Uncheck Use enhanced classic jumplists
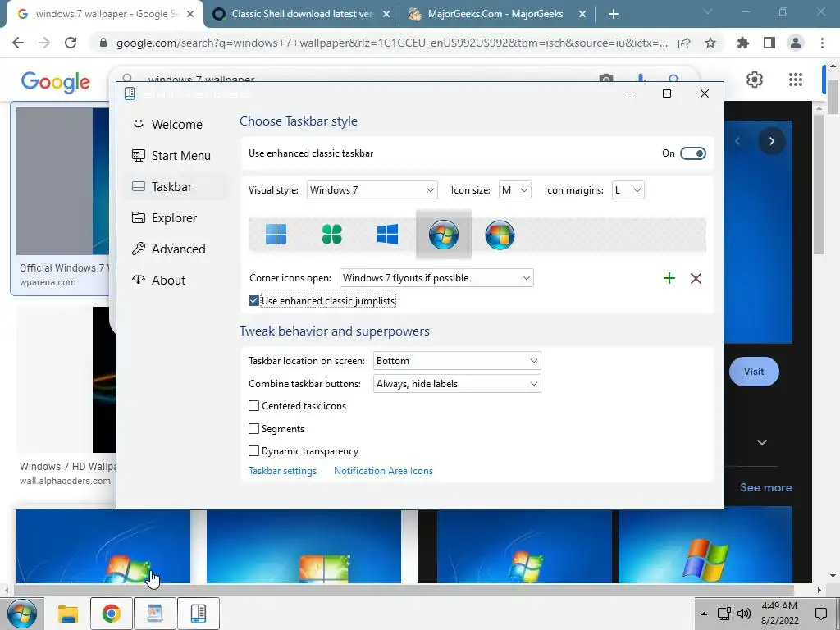 [x=254, y=301]
